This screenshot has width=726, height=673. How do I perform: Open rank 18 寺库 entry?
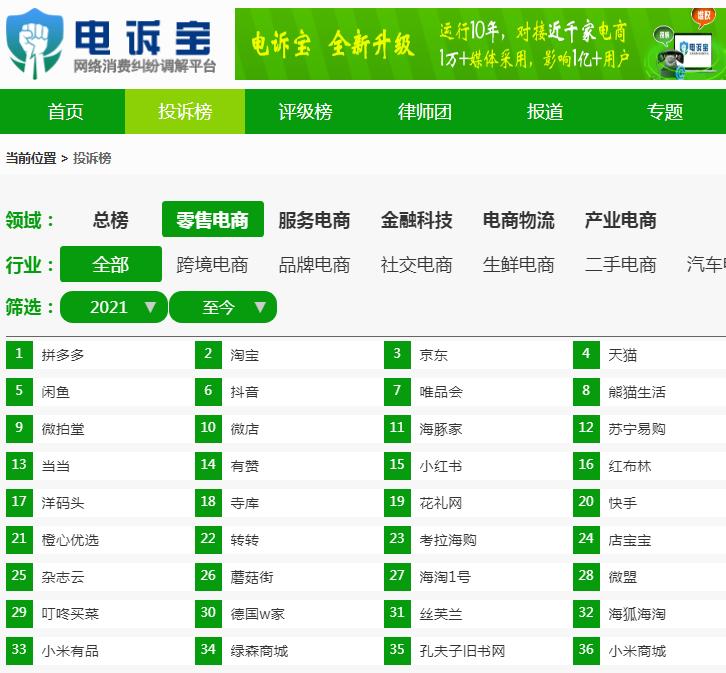coord(244,504)
